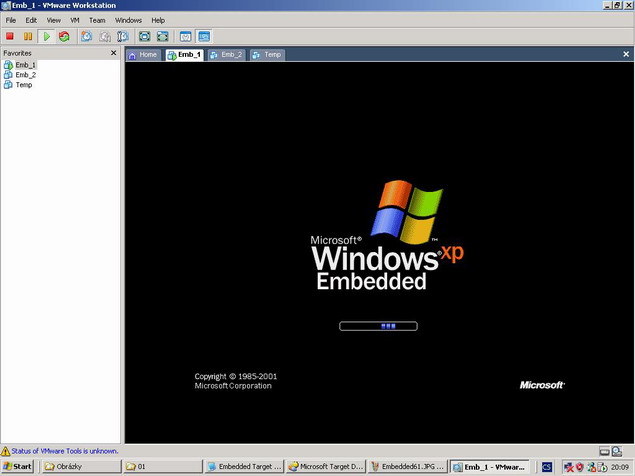Open the Windows menu
The height and width of the screenshot is (476, 635).
click(x=128, y=20)
